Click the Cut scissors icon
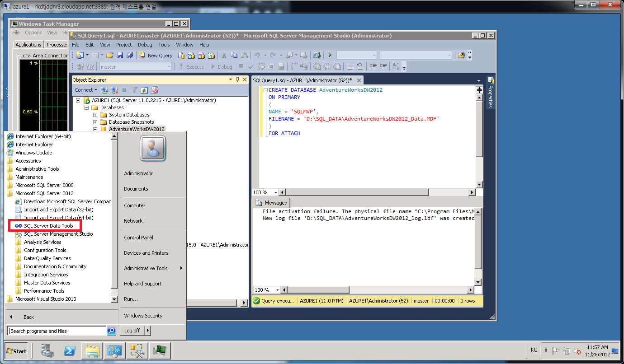This screenshot has height=364, width=624. pos(224,55)
